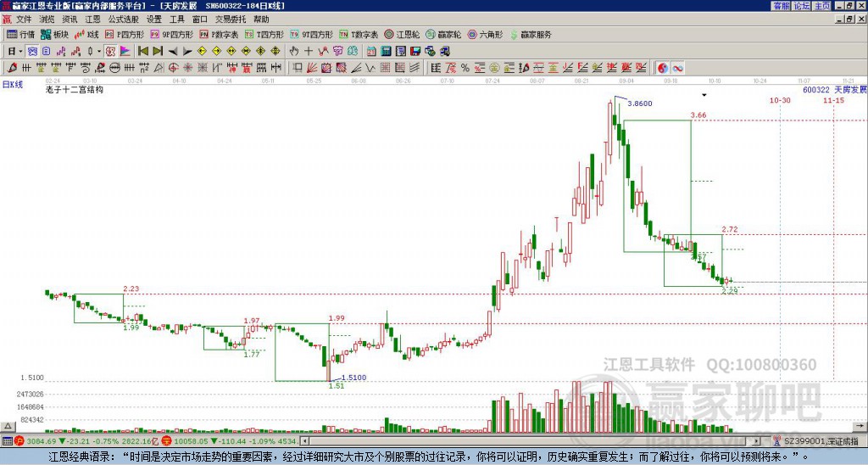Open the 行情 quotes view
The height and width of the screenshot is (465, 868).
[21, 34]
